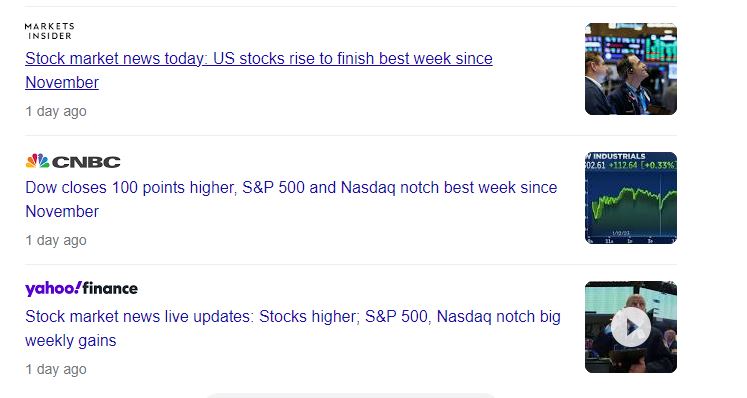Click the partially visible pill button below the news list
Viewport: 747px width, 398px height.
(x=351, y=396)
